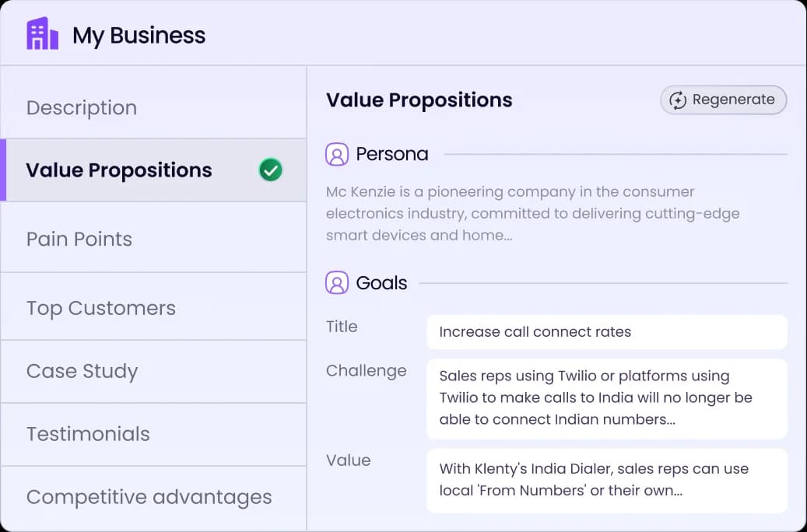Image resolution: width=807 pixels, height=532 pixels.
Task: Click the Regenerate button
Action: coord(722,100)
